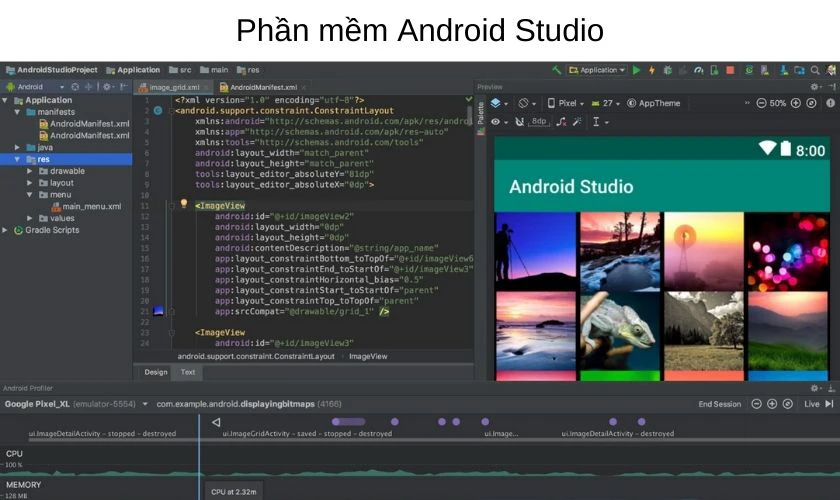Image resolution: width=840 pixels, height=500 pixels.
Task: Collapse the Application tree node
Action: [5, 100]
